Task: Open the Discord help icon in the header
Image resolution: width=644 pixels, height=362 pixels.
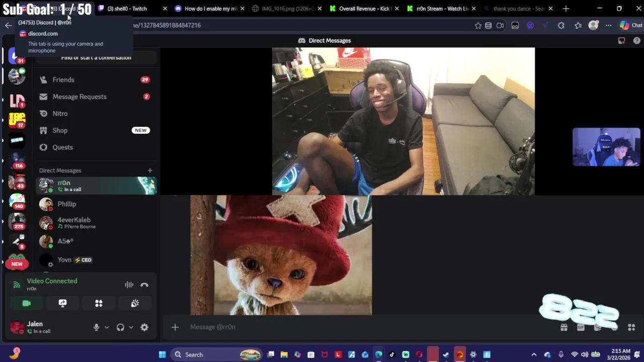Action: click(x=636, y=41)
